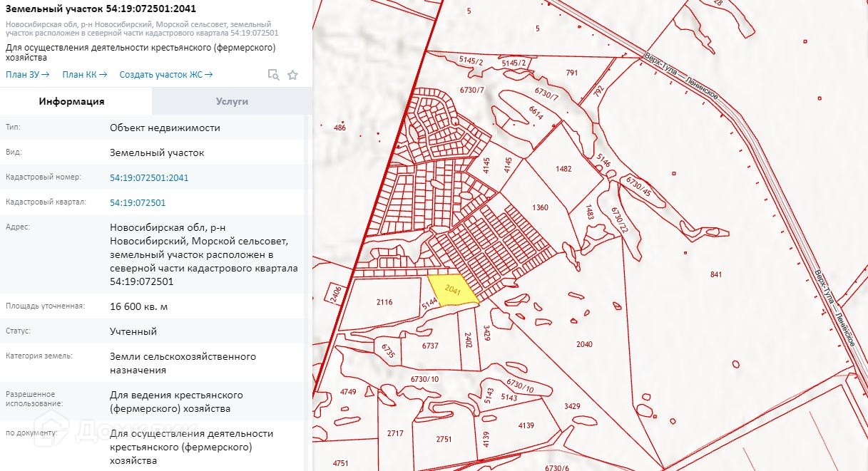Switch to the Информация tab

71,101
